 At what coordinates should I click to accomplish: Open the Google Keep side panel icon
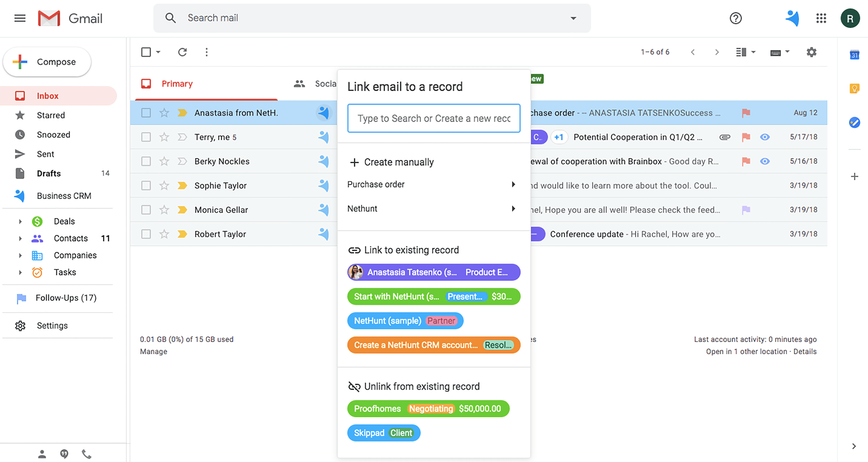854,88
